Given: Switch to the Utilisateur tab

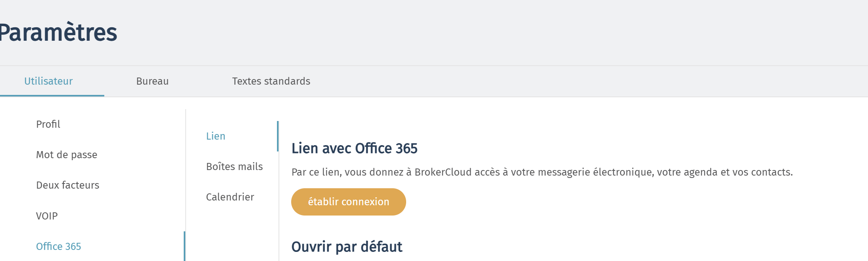Looking at the screenshot, I should 49,81.
